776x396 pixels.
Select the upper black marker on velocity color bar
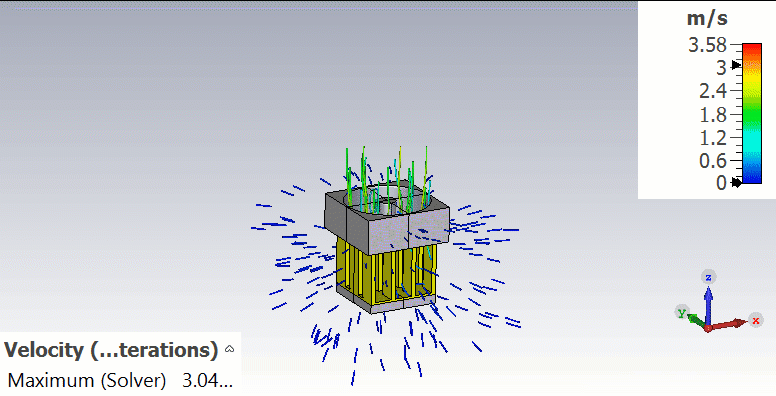point(736,65)
